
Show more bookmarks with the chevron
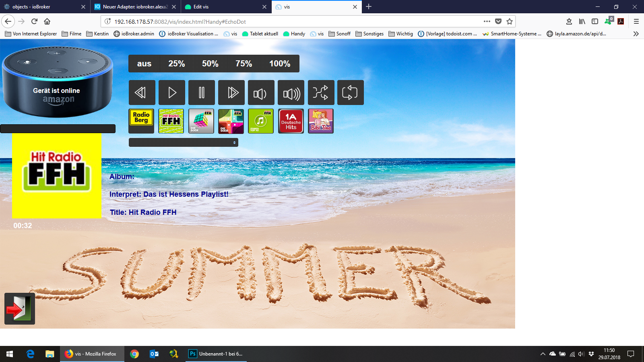pyautogui.click(x=636, y=34)
